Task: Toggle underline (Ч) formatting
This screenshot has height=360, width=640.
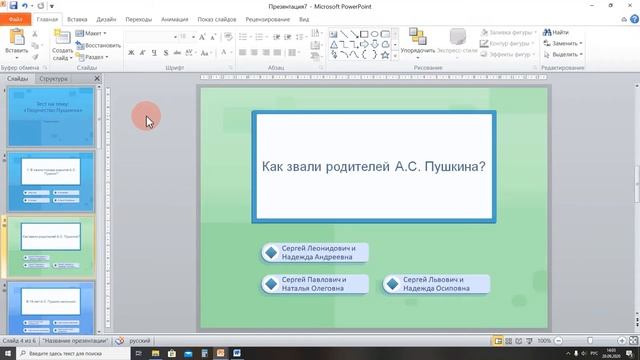Action: click(154, 53)
